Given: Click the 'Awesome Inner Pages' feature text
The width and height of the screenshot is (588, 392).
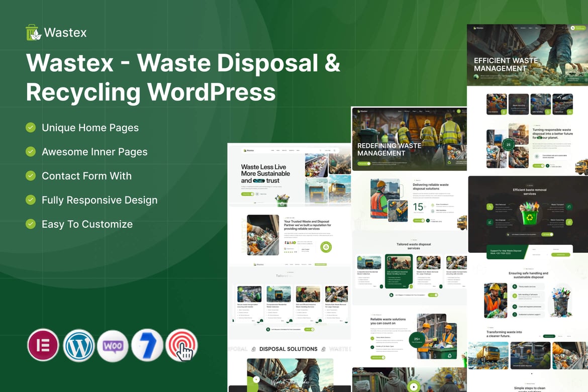Looking at the screenshot, I should [94, 152].
